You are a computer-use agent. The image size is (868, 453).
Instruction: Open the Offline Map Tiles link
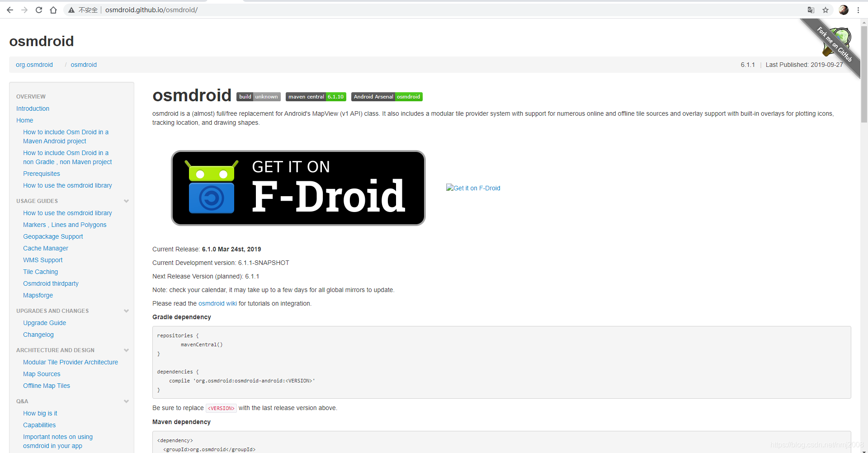(47, 386)
